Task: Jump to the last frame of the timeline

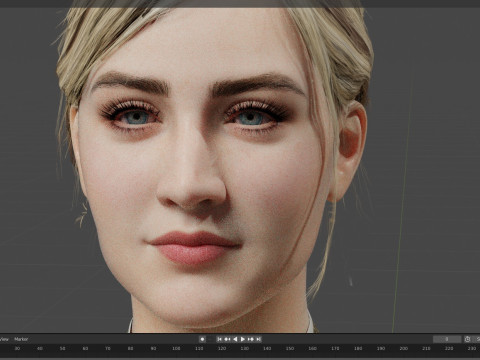Action: click(258, 339)
